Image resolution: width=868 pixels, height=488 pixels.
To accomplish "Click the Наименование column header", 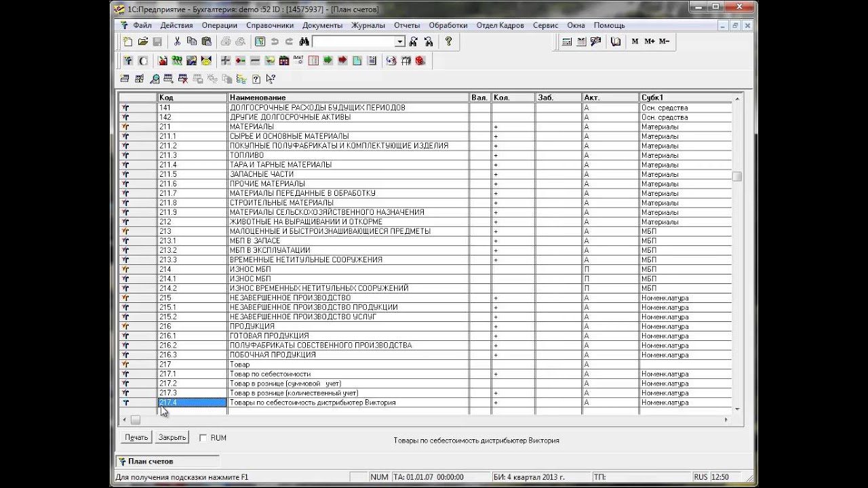I will pyautogui.click(x=349, y=98).
